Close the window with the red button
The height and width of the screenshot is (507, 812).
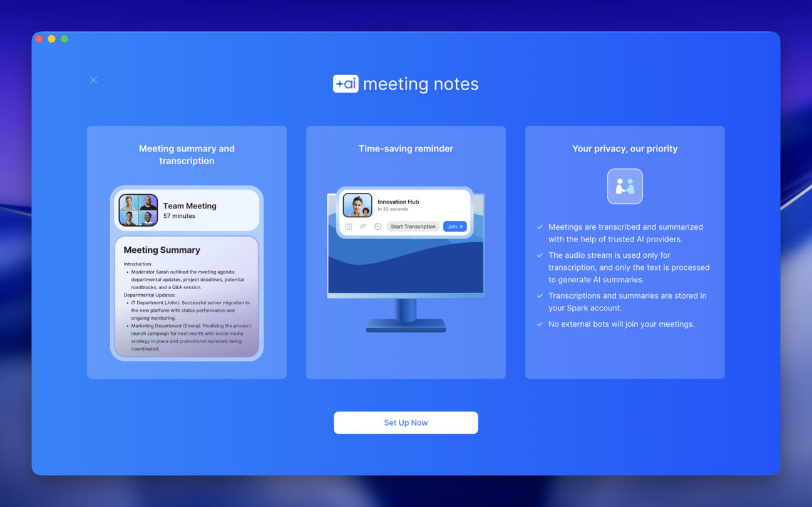click(x=39, y=39)
